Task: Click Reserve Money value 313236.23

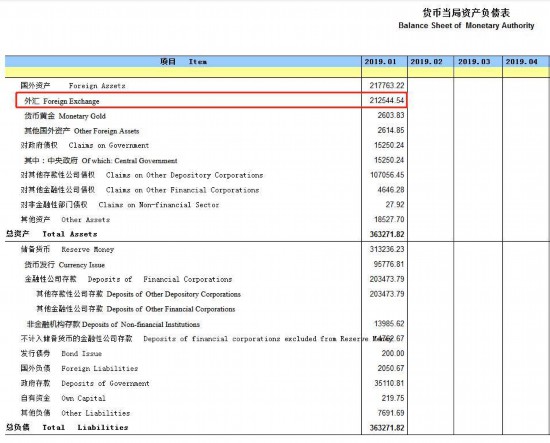Action: (x=387, y=249)
